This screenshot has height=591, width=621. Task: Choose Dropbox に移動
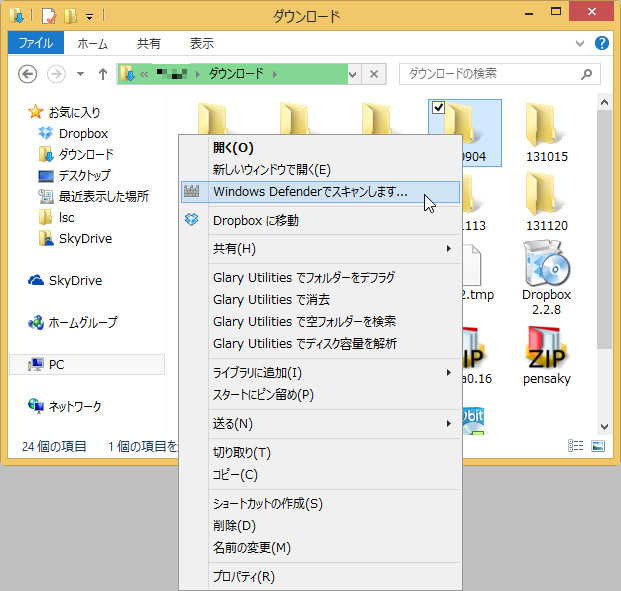[320, 220]
